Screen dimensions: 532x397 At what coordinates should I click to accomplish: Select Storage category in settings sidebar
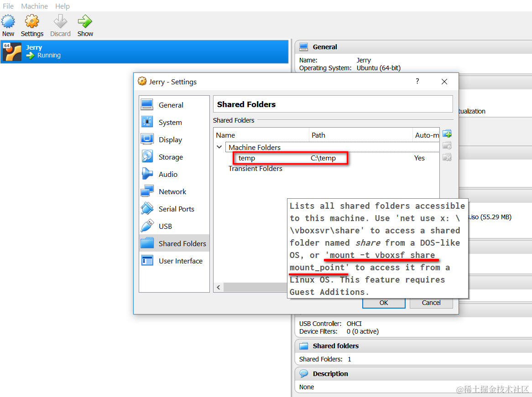click(174, 157)
